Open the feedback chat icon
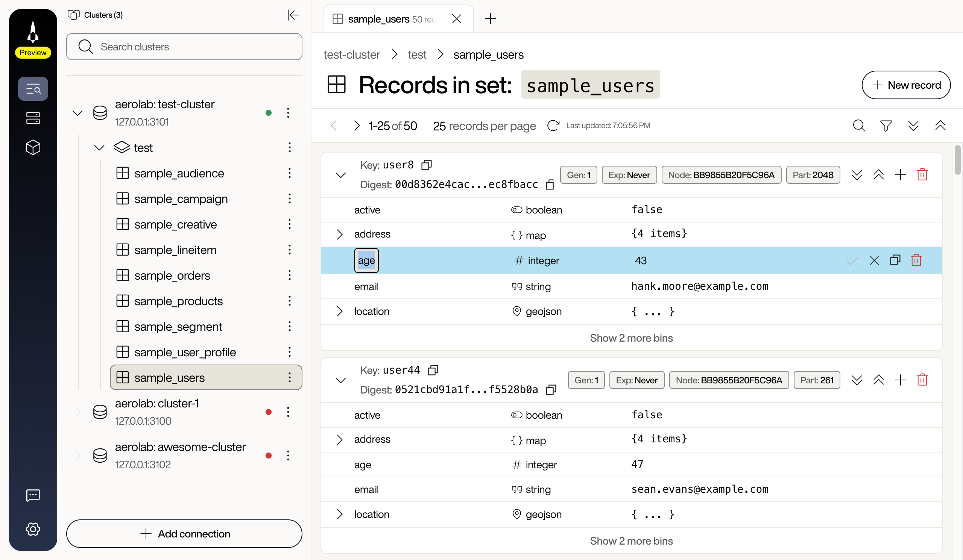 (33, 495)
